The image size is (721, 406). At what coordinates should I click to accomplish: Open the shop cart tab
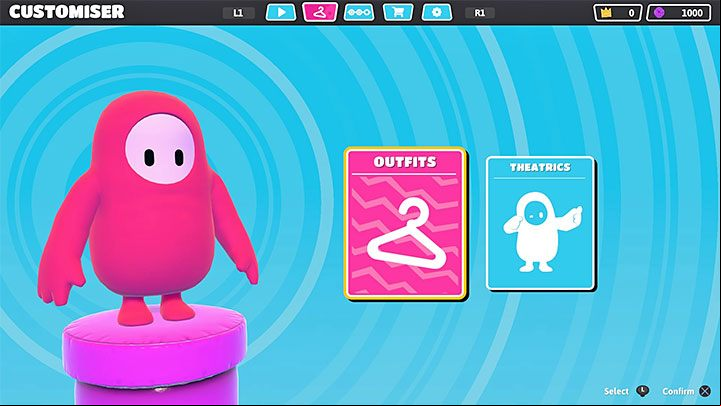pos(398,12)
